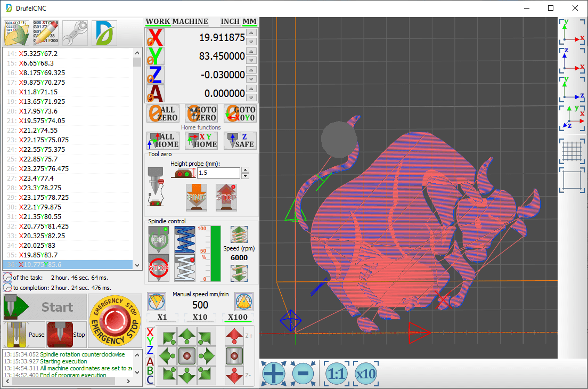Jog diagonally up-right

tap(206, 336)
